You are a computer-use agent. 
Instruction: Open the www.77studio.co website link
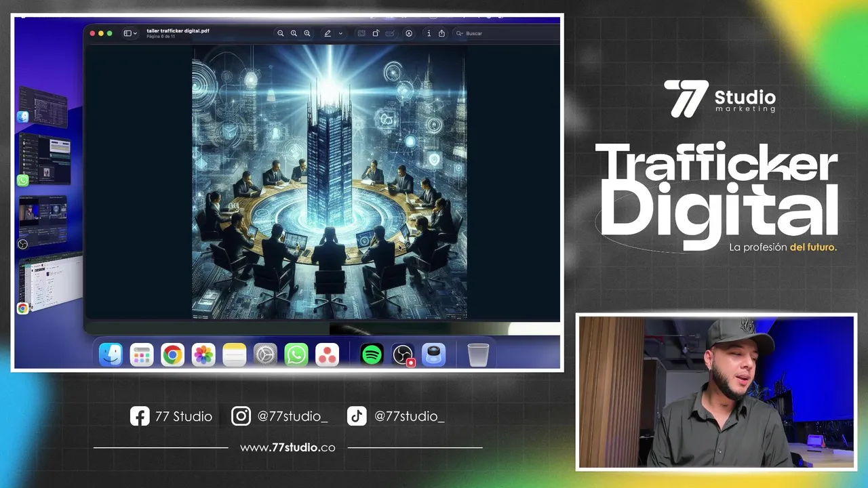(x=288, y=447)
